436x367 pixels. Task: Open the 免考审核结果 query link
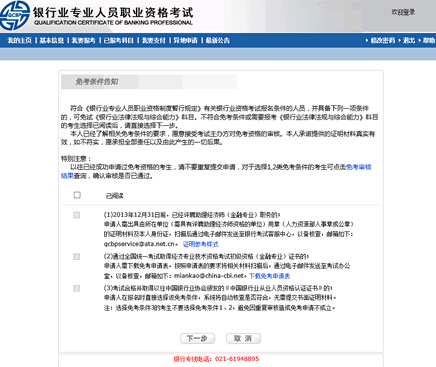point(359,167)
